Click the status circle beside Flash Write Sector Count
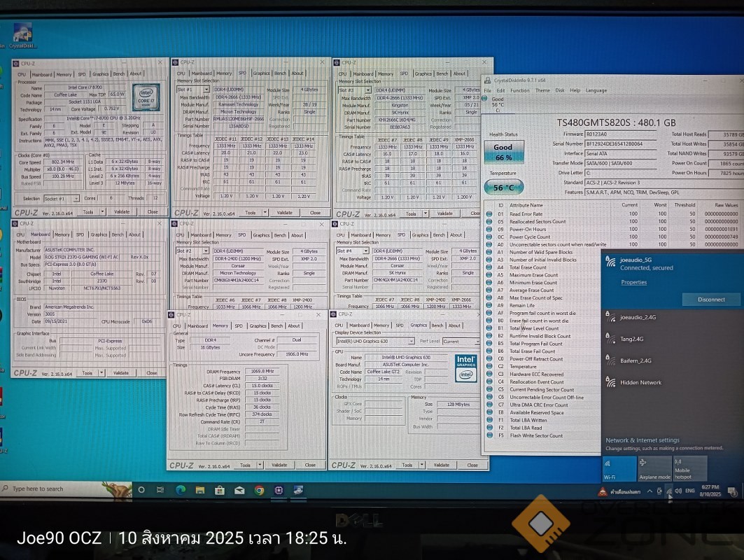 [x=489, y=435]
